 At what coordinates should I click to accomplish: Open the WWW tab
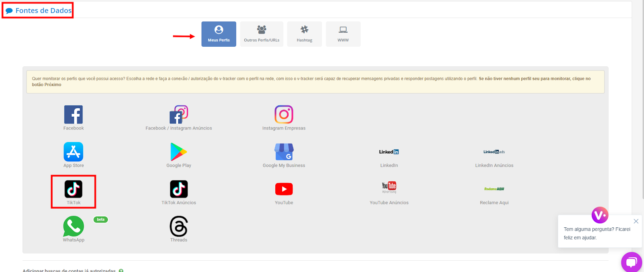click(343, 34)
